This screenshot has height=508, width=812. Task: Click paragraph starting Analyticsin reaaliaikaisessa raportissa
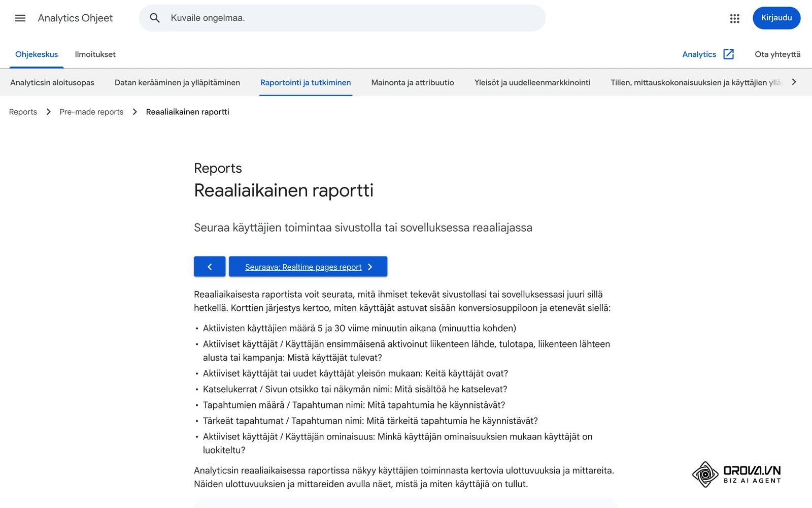[x=404, y=477]
